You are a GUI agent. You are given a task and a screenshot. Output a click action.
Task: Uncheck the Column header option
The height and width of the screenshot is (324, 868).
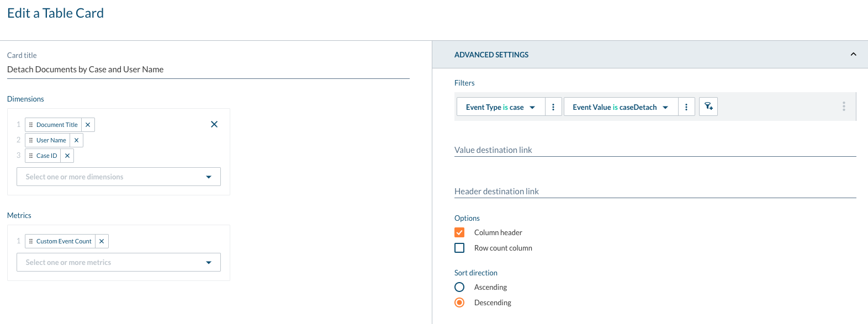(459, 232)
